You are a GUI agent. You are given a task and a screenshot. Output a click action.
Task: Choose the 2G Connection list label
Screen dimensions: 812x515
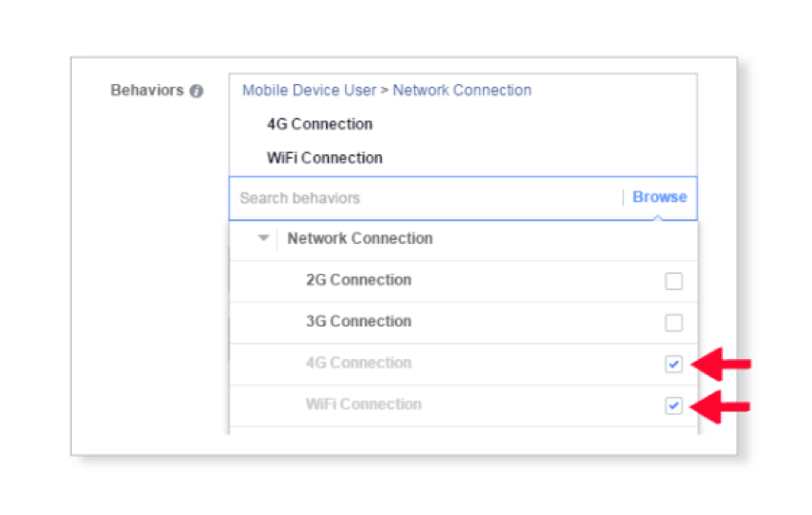[359, 280]
